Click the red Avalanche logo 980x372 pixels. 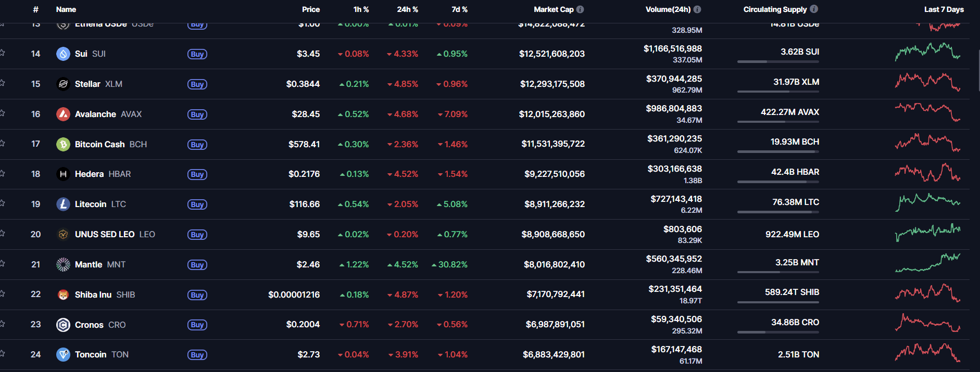point(63,114)
